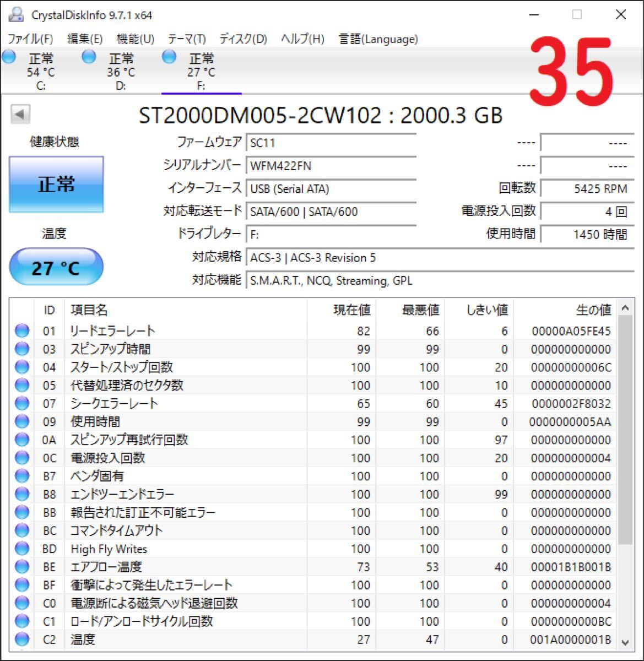Click the 正常 health status button
Viewport: 644px width, 661px height.
click(x=56, y=184)
